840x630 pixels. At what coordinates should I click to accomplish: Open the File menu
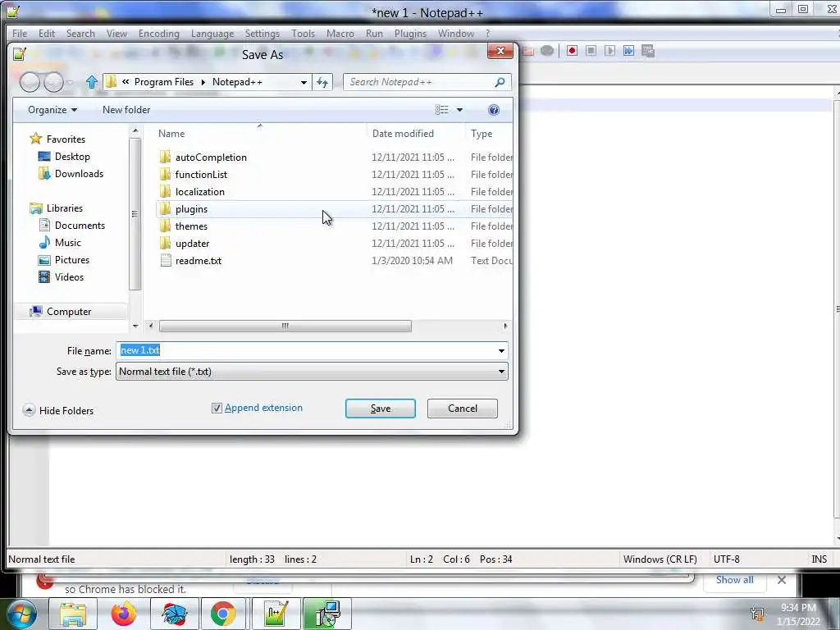20,33
